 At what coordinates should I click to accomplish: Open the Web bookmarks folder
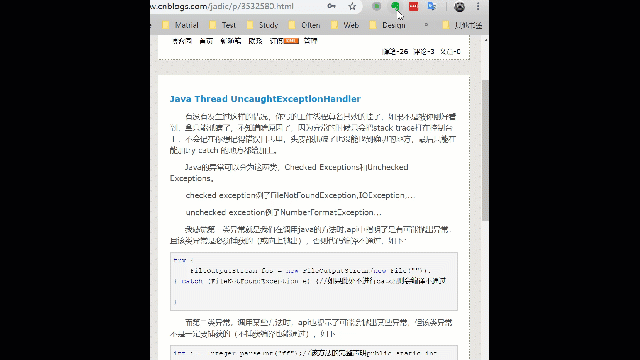click(345, 25)
